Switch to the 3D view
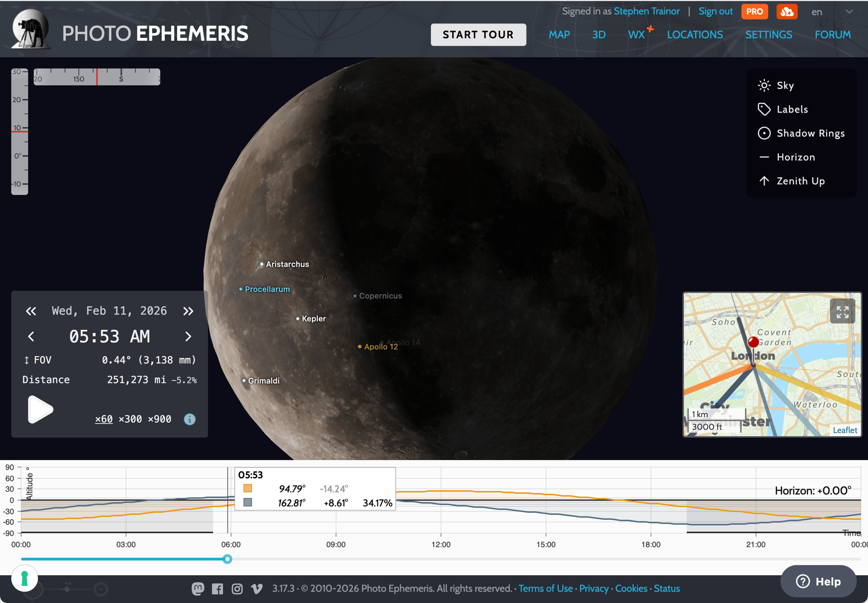Viewport: 868px width, 603px height. pos(599,35)
